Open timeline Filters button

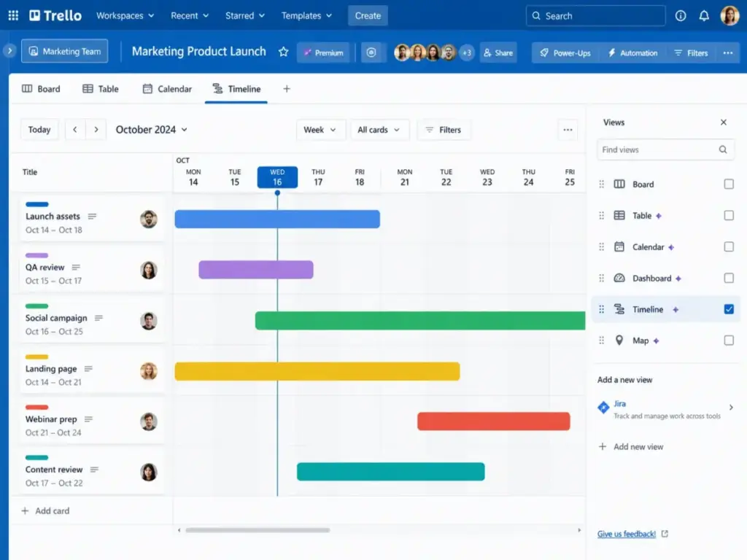pyautogui.click(x=444, y=130)
